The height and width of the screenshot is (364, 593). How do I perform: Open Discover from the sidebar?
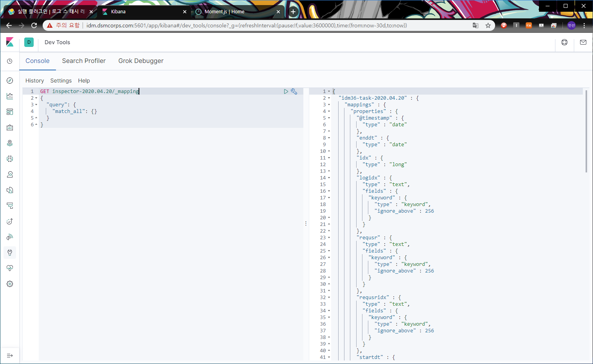tap(10, 81)
